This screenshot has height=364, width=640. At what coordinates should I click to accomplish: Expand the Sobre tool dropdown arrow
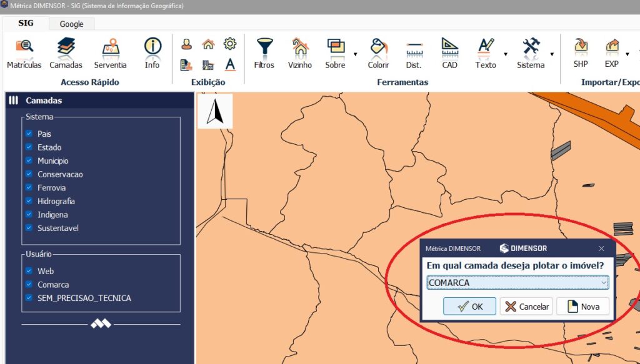(355, 54)
